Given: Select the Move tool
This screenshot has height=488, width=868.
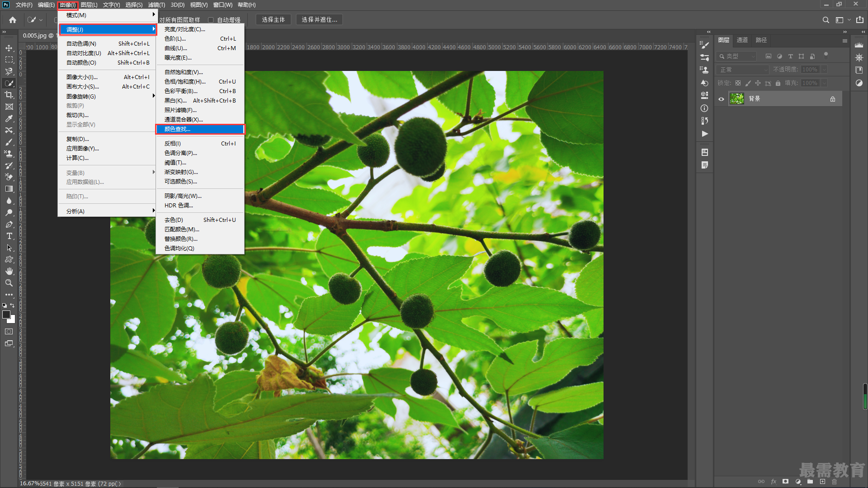Looking at the screenshot, I should (9, 48).
